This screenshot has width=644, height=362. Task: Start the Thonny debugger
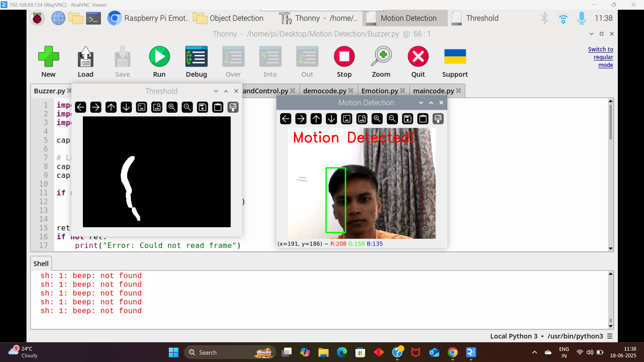click(196, 61)
